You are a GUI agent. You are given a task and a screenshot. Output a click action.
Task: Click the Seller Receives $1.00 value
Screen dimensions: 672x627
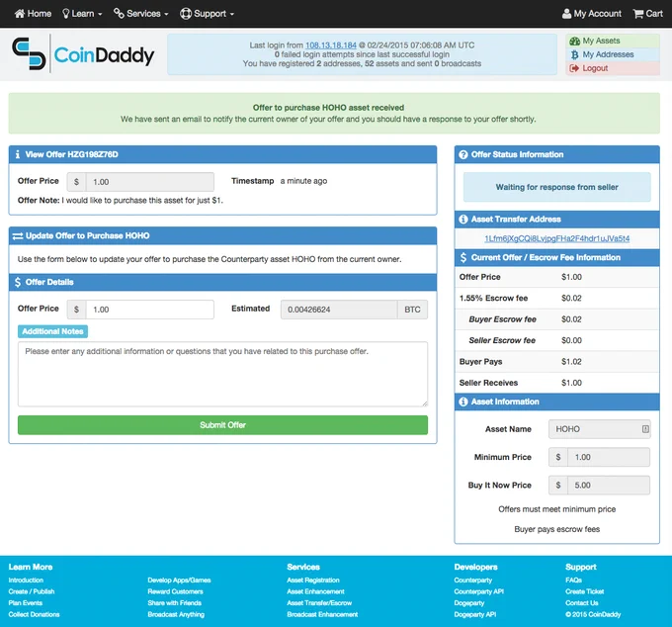point(572,383)
